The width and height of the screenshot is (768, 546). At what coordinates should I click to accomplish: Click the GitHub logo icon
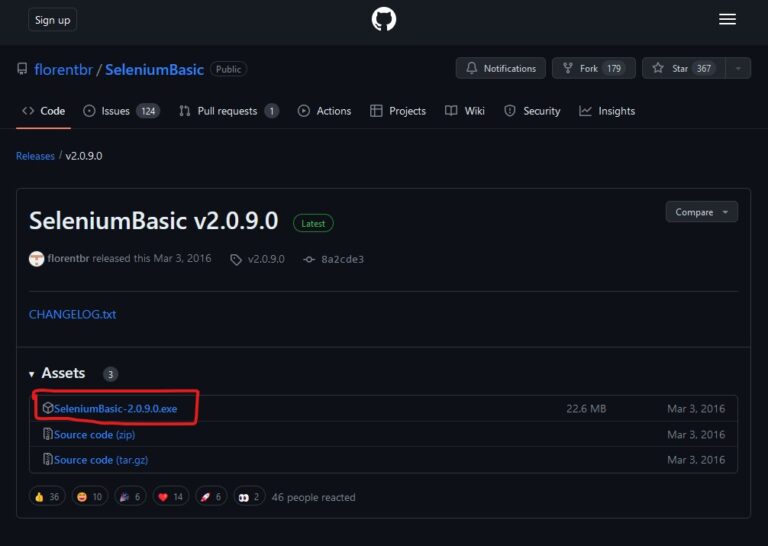(x=384, y=19)
